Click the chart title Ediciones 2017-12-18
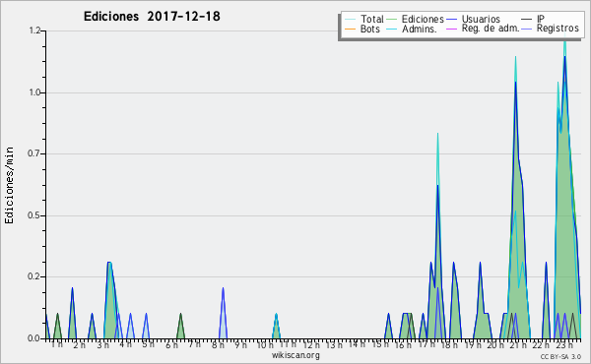 point(152,17)
